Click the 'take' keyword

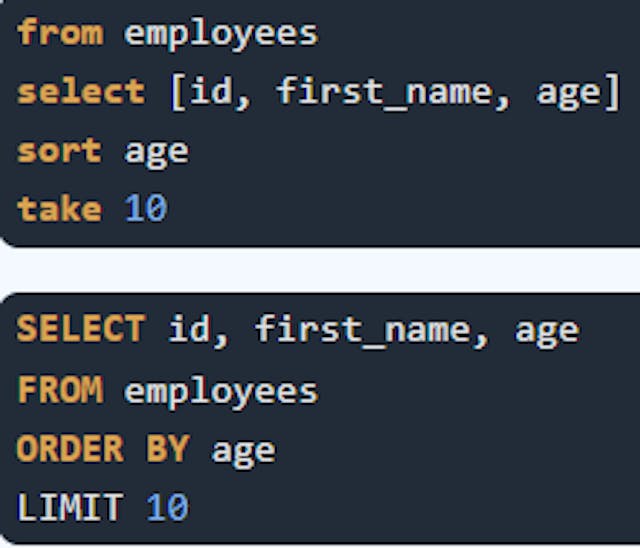pos(60,209)
